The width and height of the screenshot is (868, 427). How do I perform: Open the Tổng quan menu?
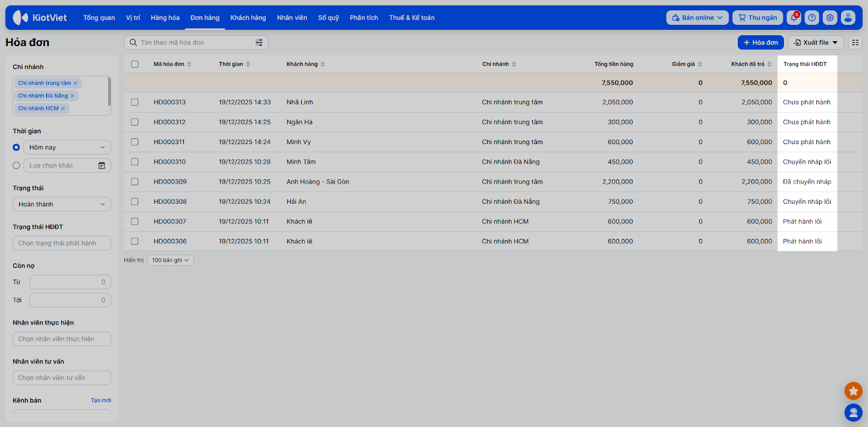(99, 18)
